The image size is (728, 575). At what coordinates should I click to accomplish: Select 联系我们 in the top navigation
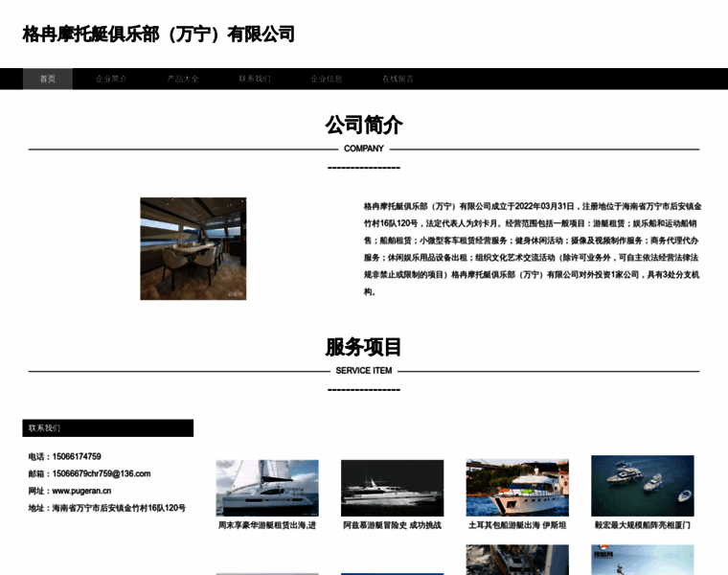point(255,79)
